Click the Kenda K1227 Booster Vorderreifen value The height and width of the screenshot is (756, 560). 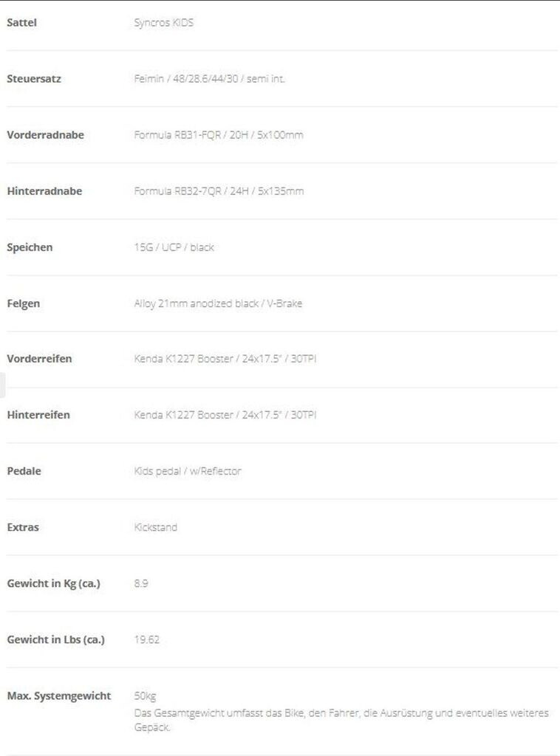pos(225,359)
